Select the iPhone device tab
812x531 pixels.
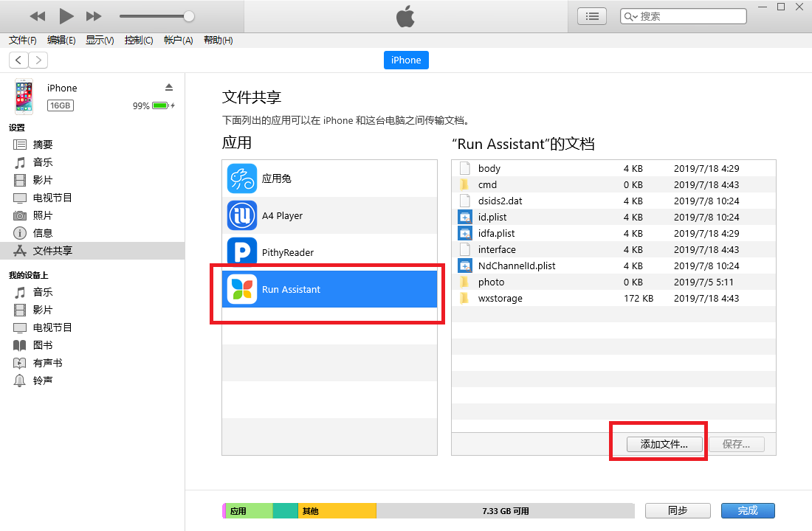click(x=406, y=60)
